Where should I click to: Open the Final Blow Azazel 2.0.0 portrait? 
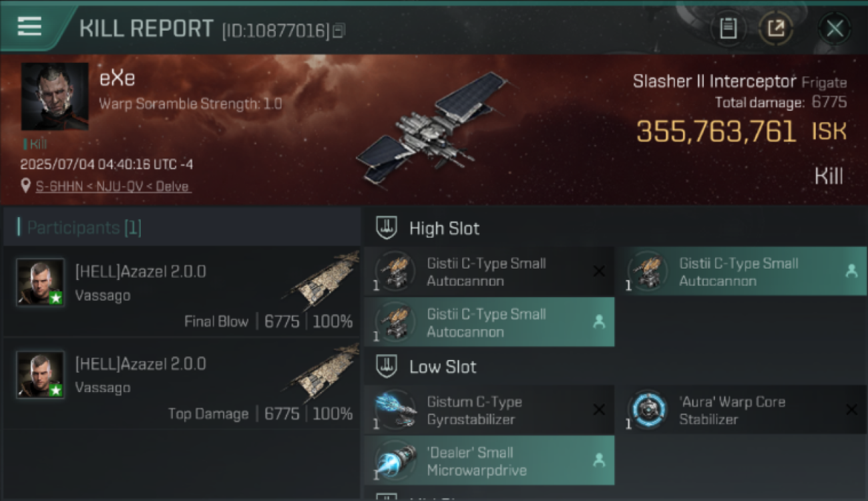[41, 283]
